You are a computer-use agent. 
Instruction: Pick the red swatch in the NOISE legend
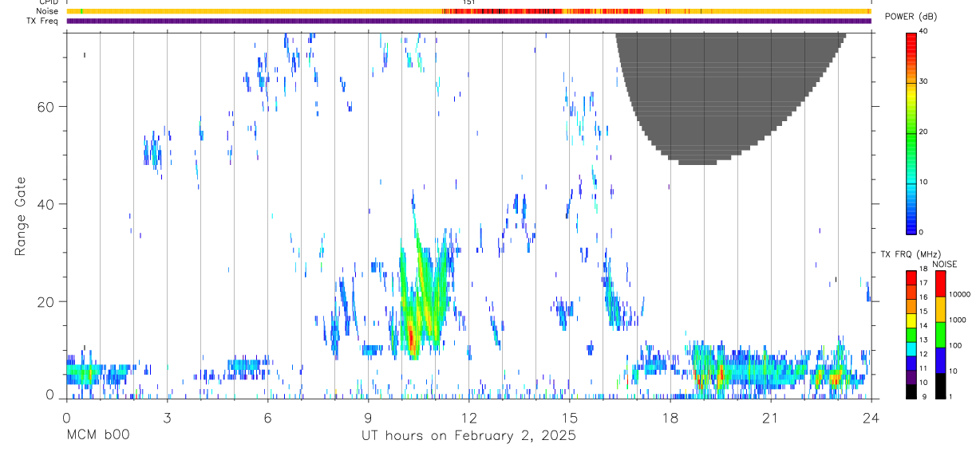pyautogui.click(x=940, y=283)
